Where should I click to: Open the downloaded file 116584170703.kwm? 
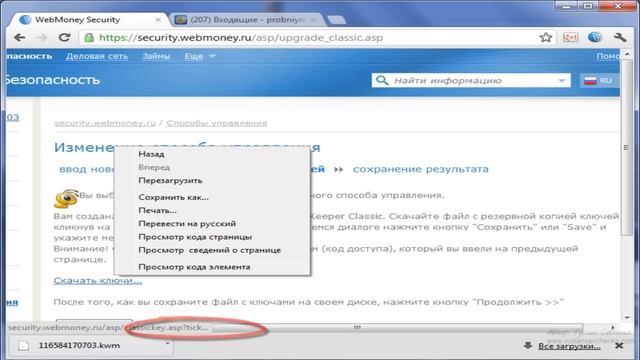pyautogui.click(x=79, y=345)
